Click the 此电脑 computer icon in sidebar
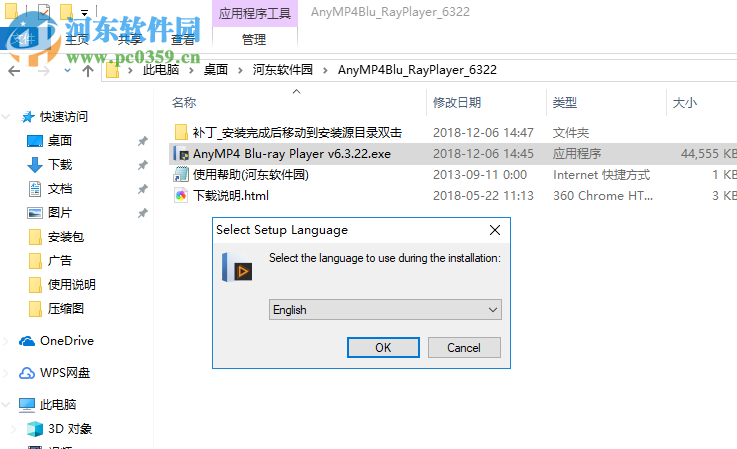This screenshot has height=449, width=737. [x=27, y=405]
